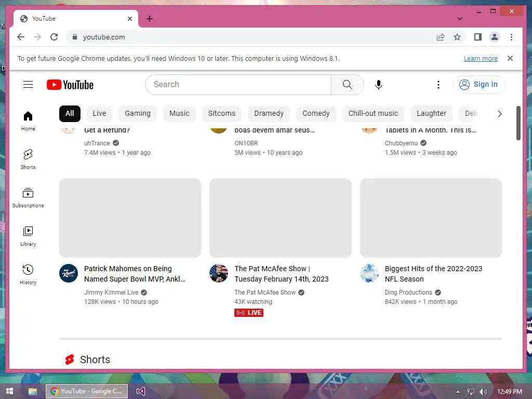Click the Shorts section logo icon
532x399 pixels.
[x=70, y=360]
